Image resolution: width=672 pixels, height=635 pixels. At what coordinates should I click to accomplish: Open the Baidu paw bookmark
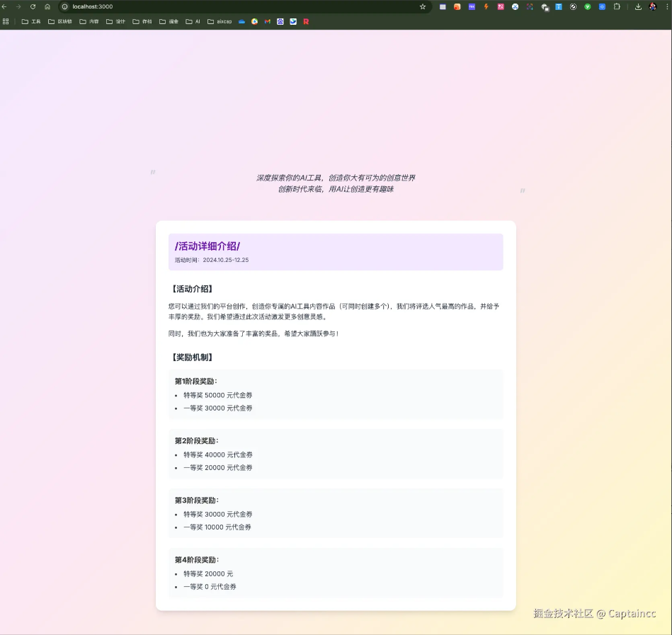point(280,21)
